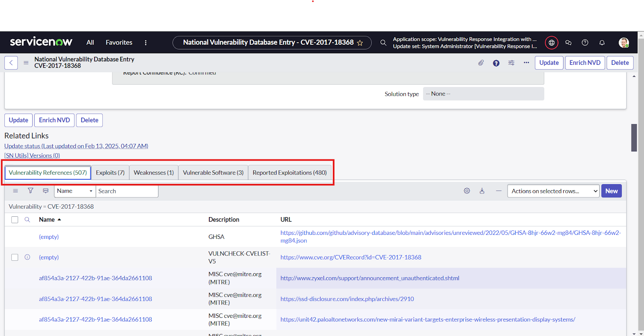Screen dimensions: 644x336
Task: Switch to Exploits (7) tab
Action: [110, 172]
